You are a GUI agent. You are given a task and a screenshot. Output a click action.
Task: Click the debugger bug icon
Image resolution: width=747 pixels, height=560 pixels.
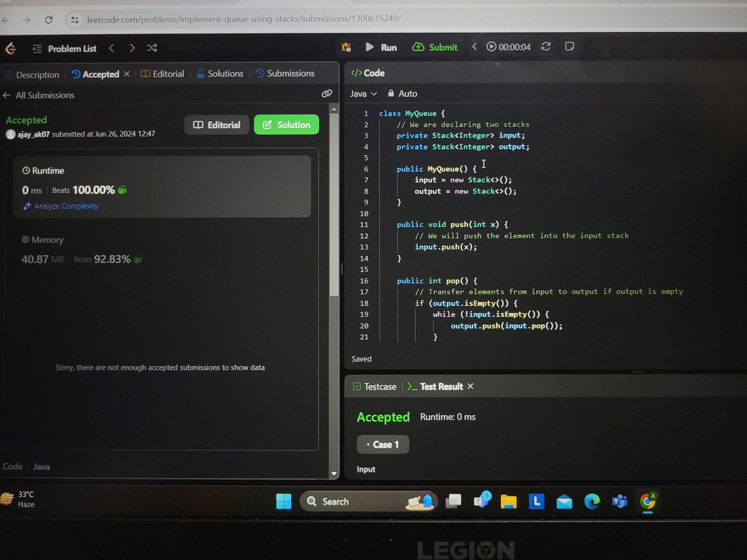[x=347, y=47]
